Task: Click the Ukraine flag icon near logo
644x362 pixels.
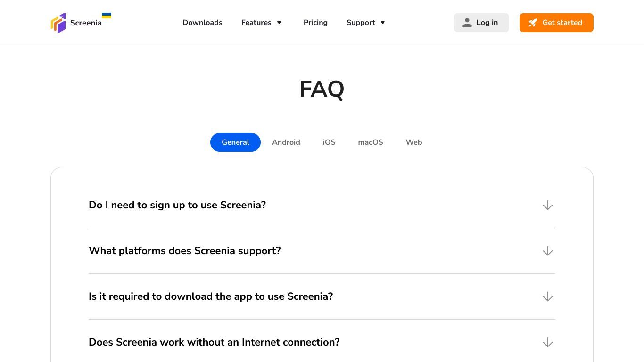Action: (x=107, y=16)
